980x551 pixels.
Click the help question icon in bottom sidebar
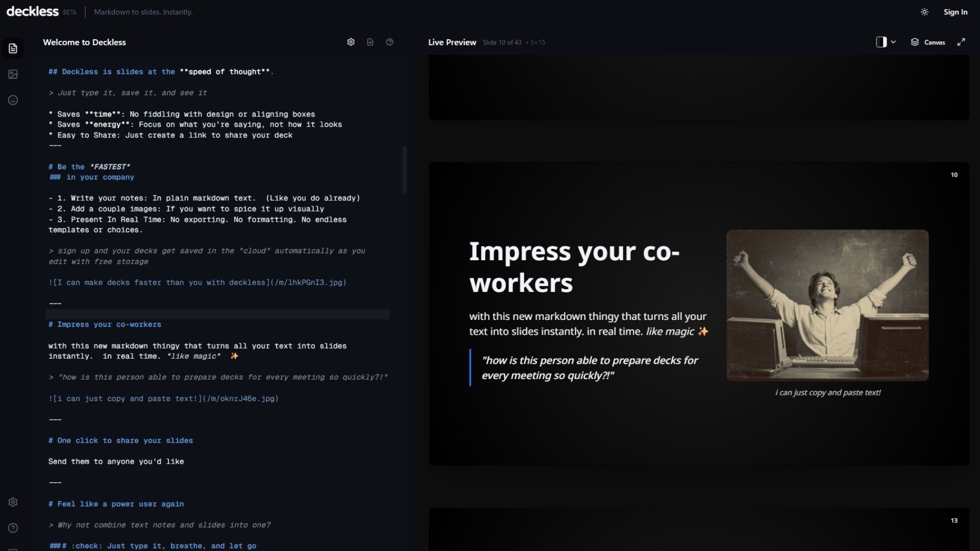[13, 528]
